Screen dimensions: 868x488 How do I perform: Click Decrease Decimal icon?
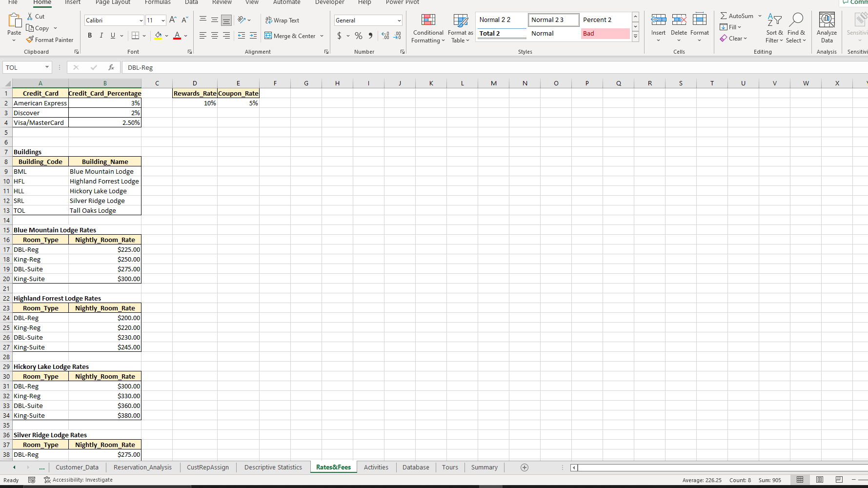pyautogui.click(x=398, y=36)
